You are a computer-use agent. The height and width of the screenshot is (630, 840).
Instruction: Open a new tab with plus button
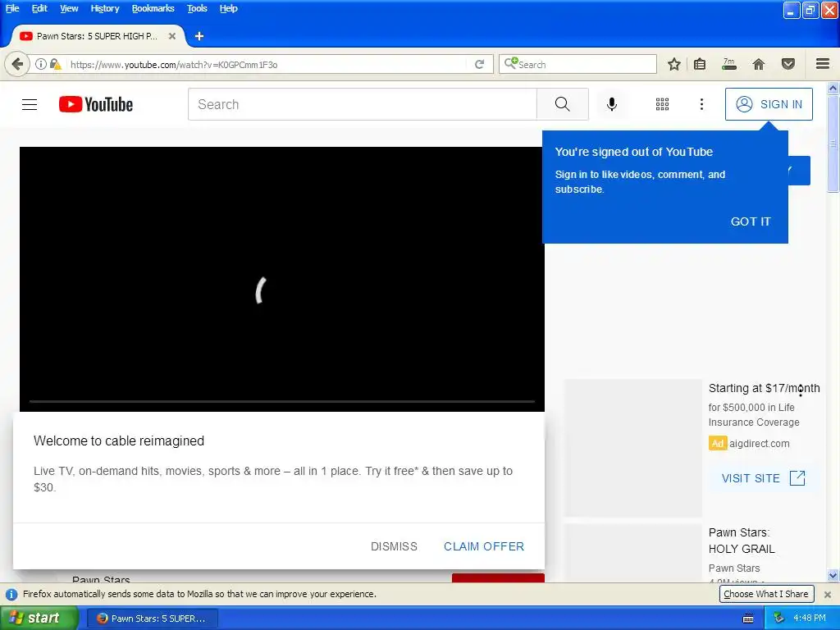[x=199, y=36]
